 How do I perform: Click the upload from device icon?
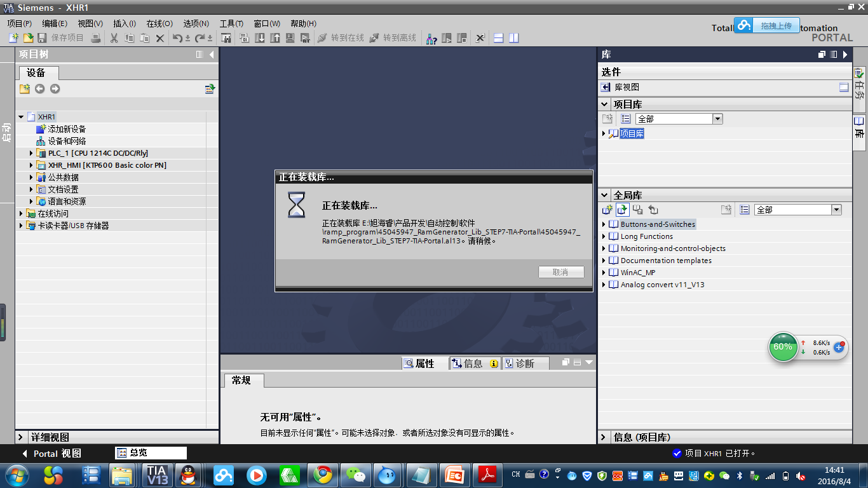pyautogui.click(x=275, y=38)
